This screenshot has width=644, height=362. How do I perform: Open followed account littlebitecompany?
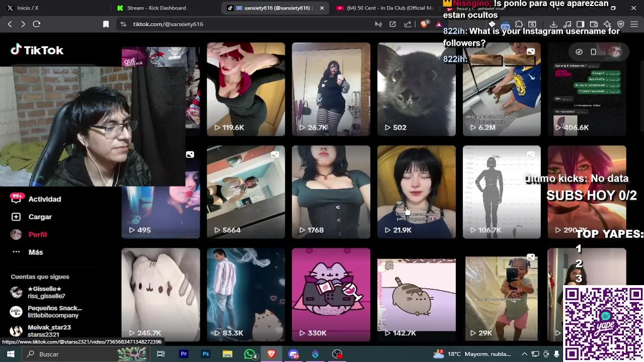pyautogui.click(x=46, y=312)
